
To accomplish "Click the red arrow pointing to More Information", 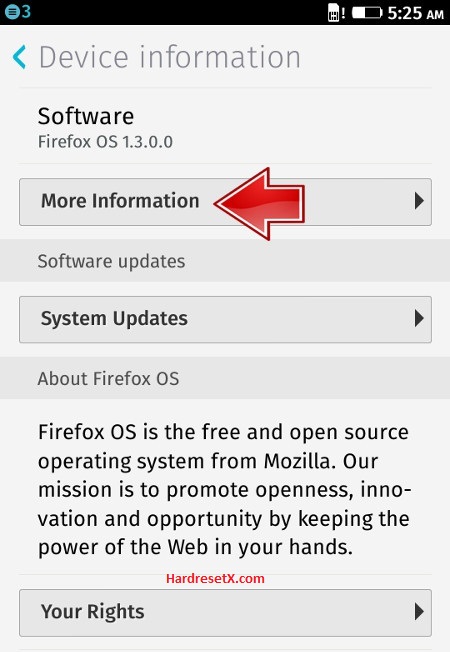I will tap(260, 204).
